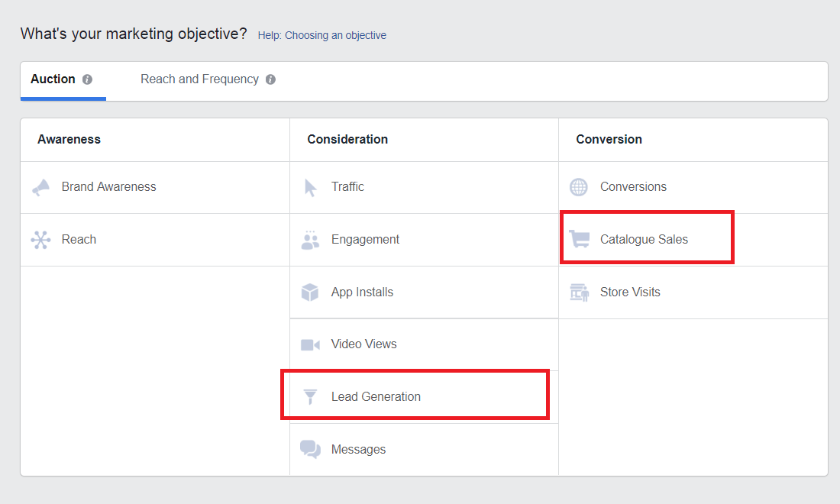Select the Conversions globe icon
Image resolution: width=840 pixels, height=504 pixels.
579,187
